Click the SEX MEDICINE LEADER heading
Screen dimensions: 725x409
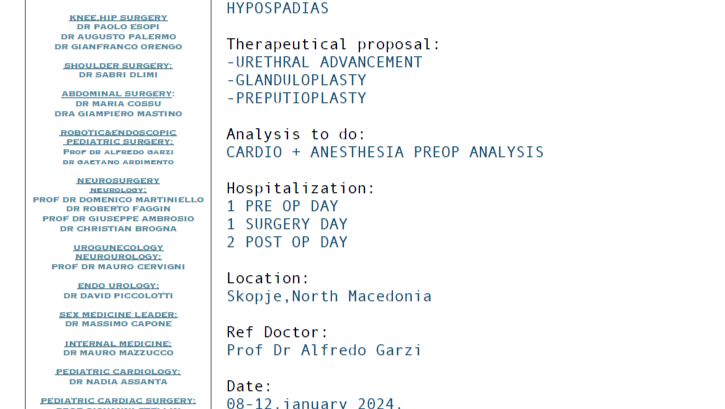pos(118,315)
